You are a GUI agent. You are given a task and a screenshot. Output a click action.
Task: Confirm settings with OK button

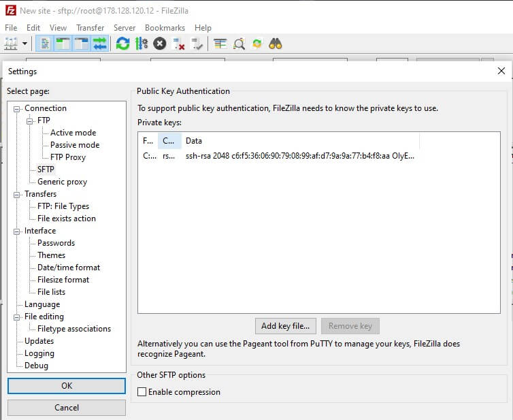coord(67,386)
